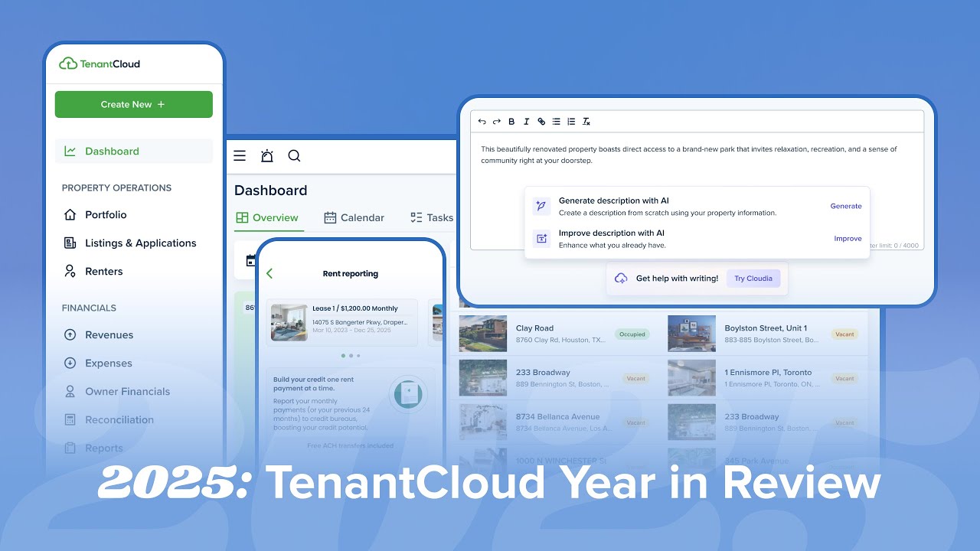Click the Listings & Applications icon
Image resolution: width=980 pixels, height=551 pixels.
coord(70,243)
